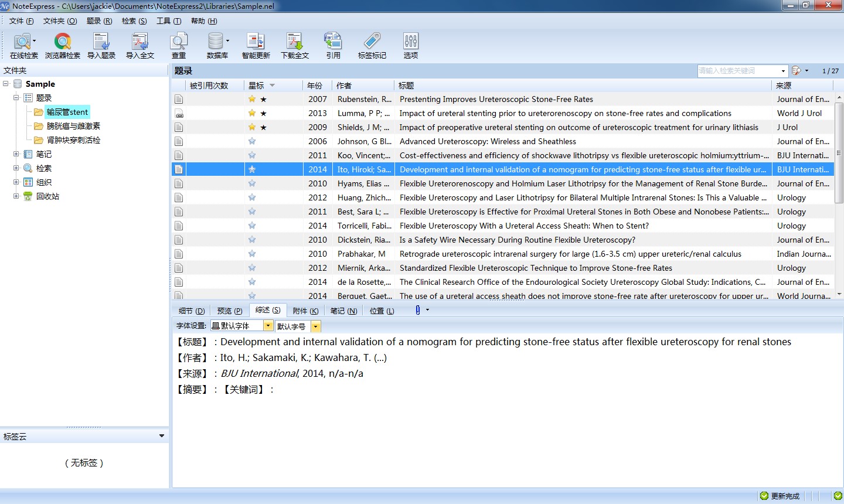The image size is (844, 504).
Task: Sort by the 作者 column header
Action: pyautogui.click(x=363, y=86)
